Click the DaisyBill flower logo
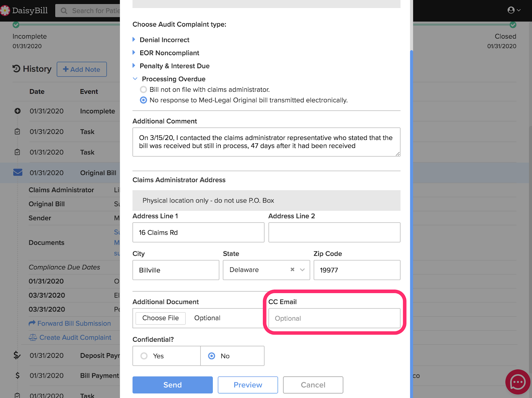This screenshot has width=532, height=398. [x=5, y=11]
